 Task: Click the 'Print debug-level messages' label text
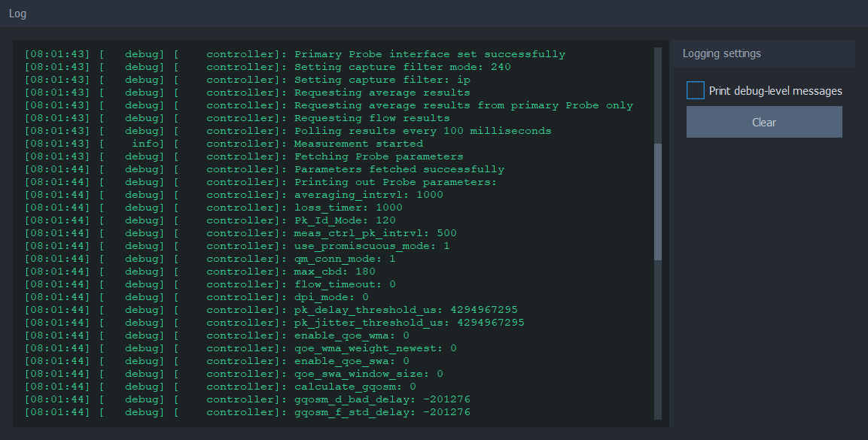point(775,91)
